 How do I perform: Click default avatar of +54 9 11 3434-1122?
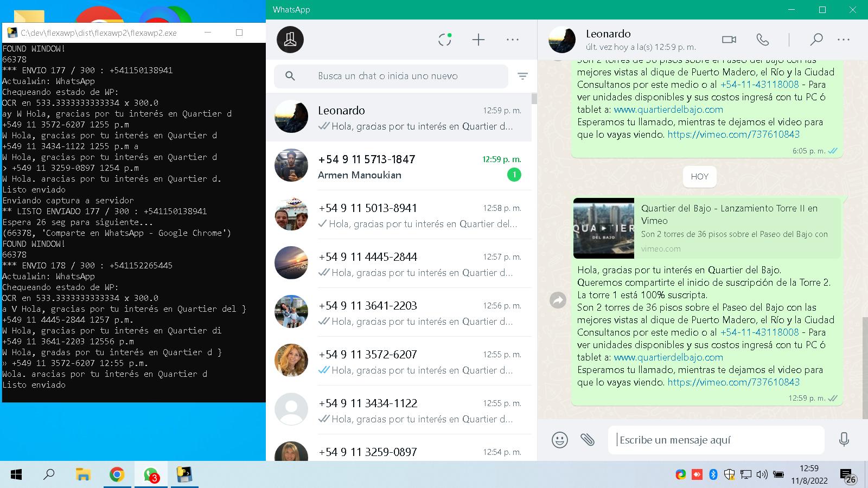291,409
